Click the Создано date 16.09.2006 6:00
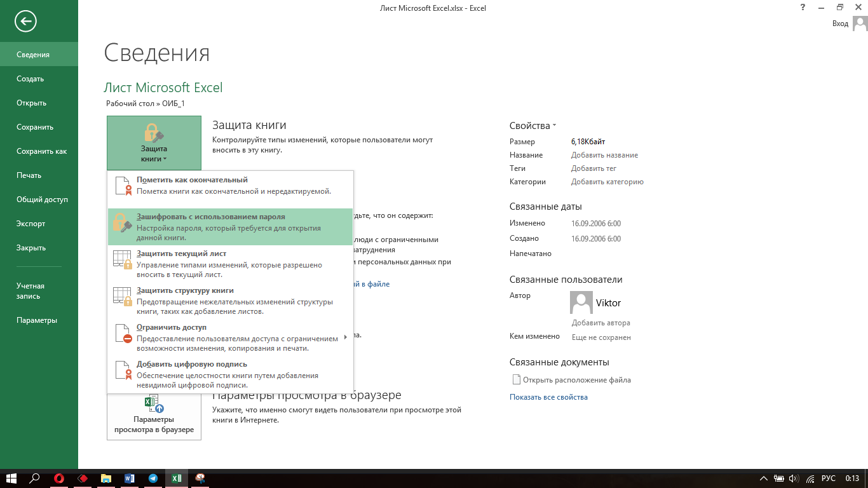 pos(596,239)
